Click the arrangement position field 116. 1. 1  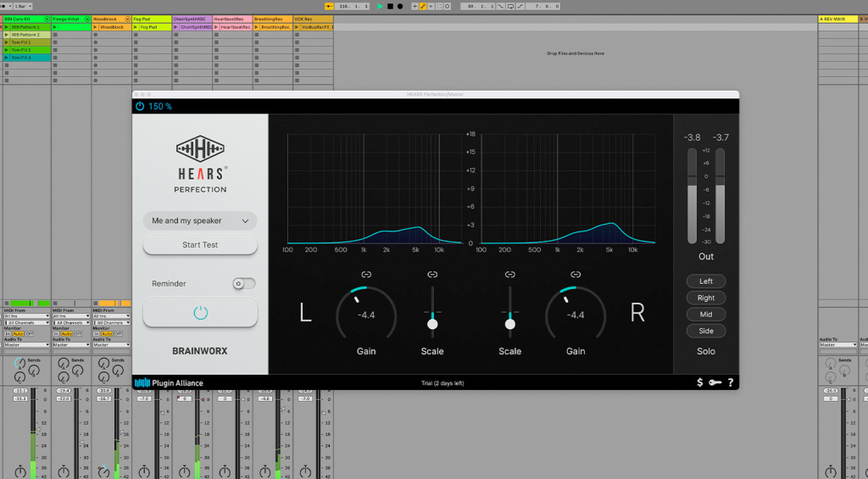[x=352, y=6]
